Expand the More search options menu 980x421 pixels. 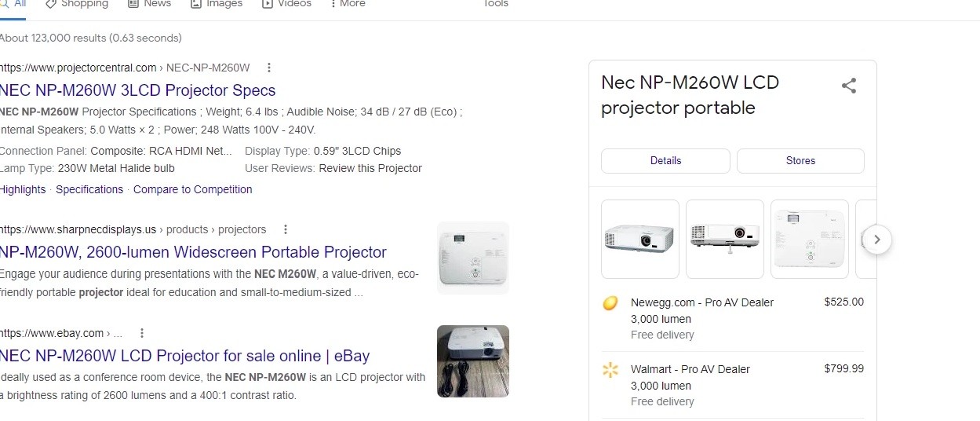348,4
